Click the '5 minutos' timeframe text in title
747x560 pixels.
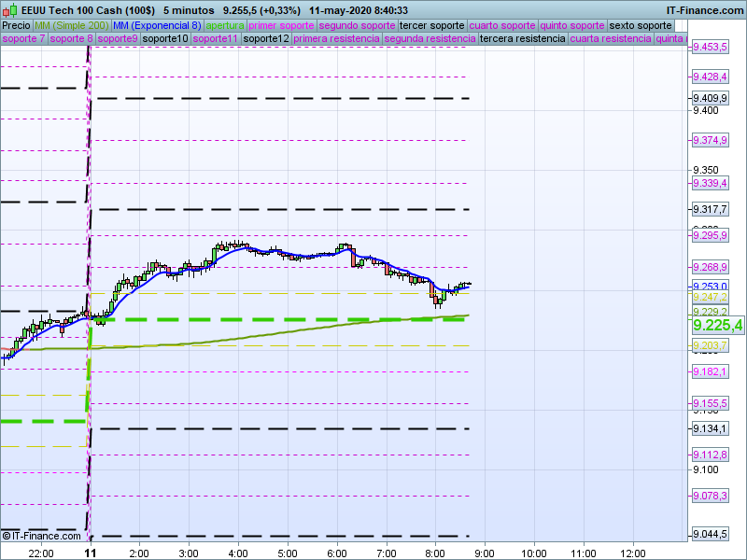click(188, 10)
